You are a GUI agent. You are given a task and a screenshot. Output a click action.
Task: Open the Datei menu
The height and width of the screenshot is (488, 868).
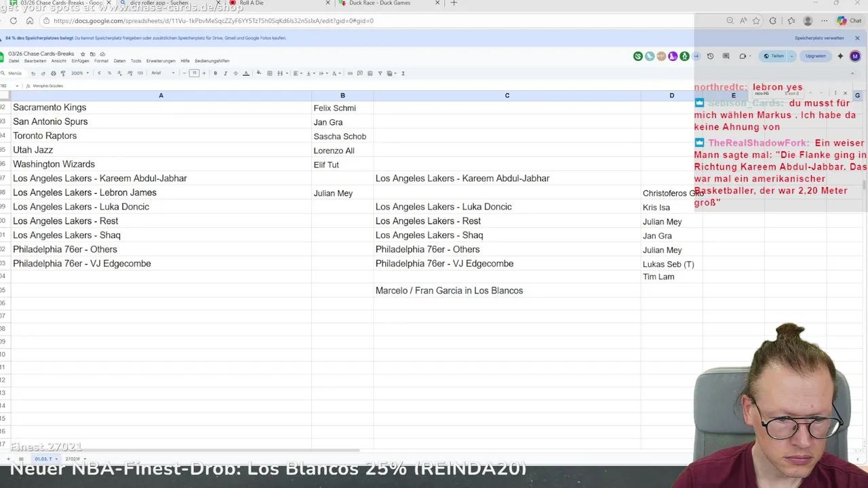click(14, 61)
